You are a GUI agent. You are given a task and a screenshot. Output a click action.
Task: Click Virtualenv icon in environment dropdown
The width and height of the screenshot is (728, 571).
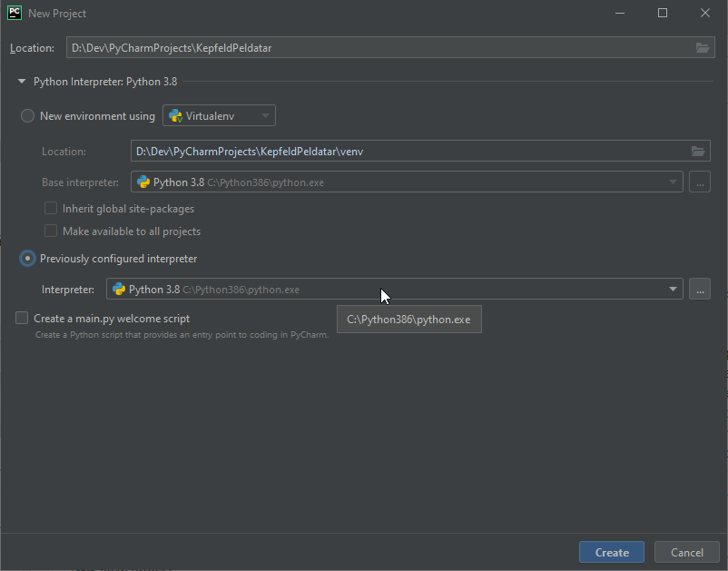pos(175,116)
